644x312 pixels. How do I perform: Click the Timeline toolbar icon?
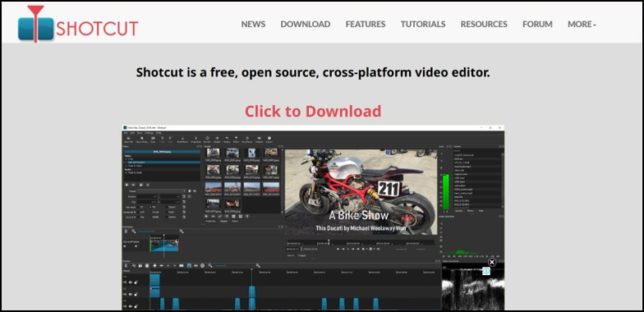pyautogui.click(x=260, y=138)
